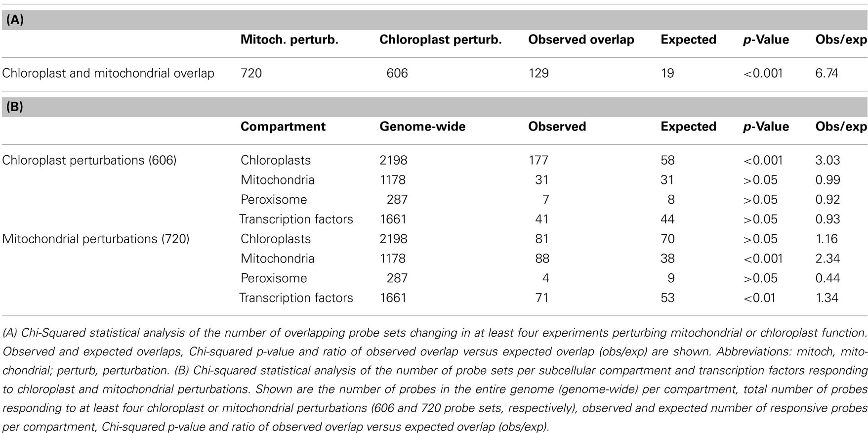The image size is (868, 433).
Task: Select the obs/exp ratio 0.44
Action: tap(827, 278)
